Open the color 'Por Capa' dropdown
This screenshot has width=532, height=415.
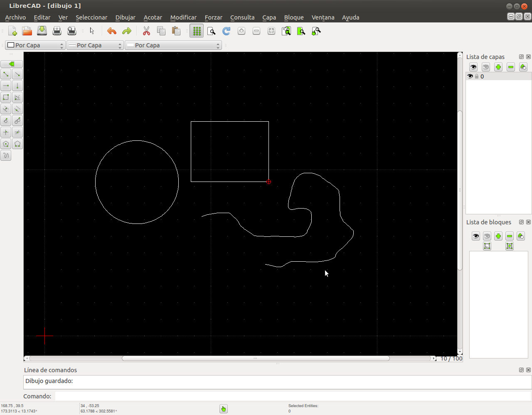35,45
